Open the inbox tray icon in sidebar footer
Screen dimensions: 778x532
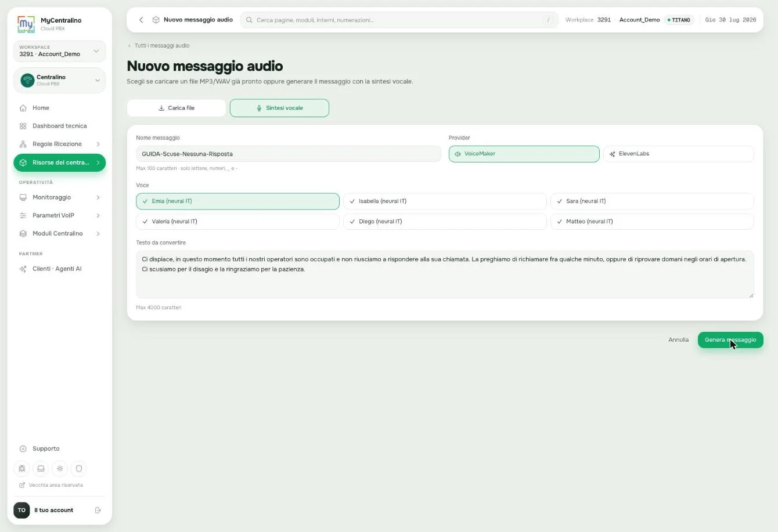pos(41,468)
